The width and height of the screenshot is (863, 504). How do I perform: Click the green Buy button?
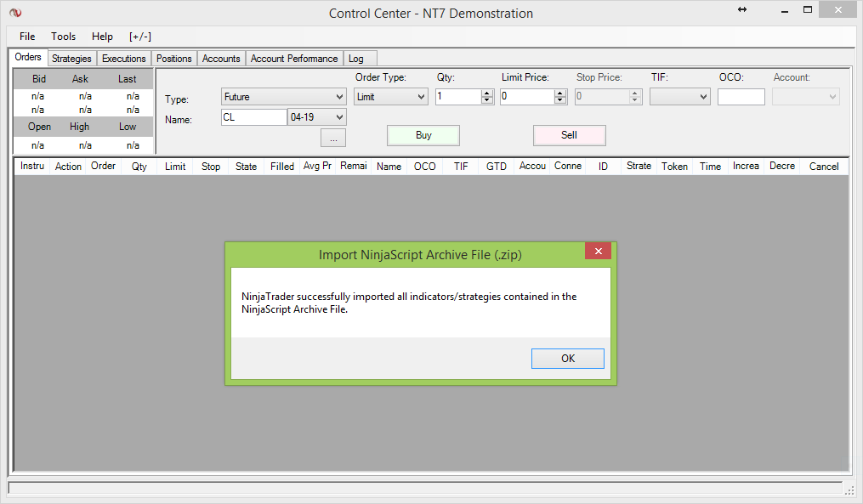coord(423,135)
